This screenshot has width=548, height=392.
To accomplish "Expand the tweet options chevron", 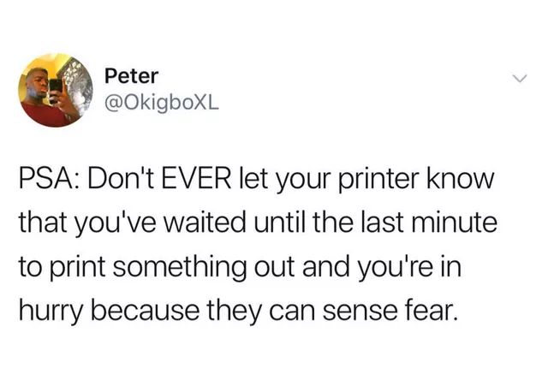I will [x=520, y=79].
